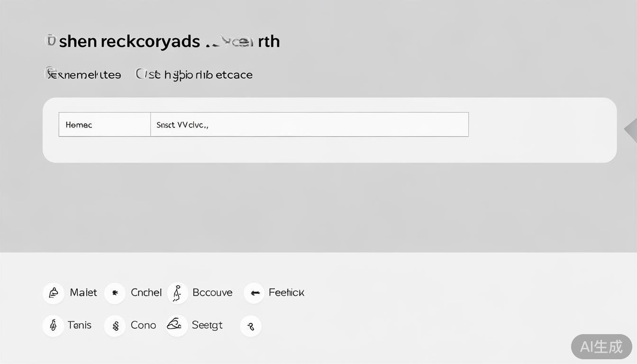Select the figure icon beside Bccouve
The height and width of the screenshot is (364, 637).
click(x=177, y=293)
